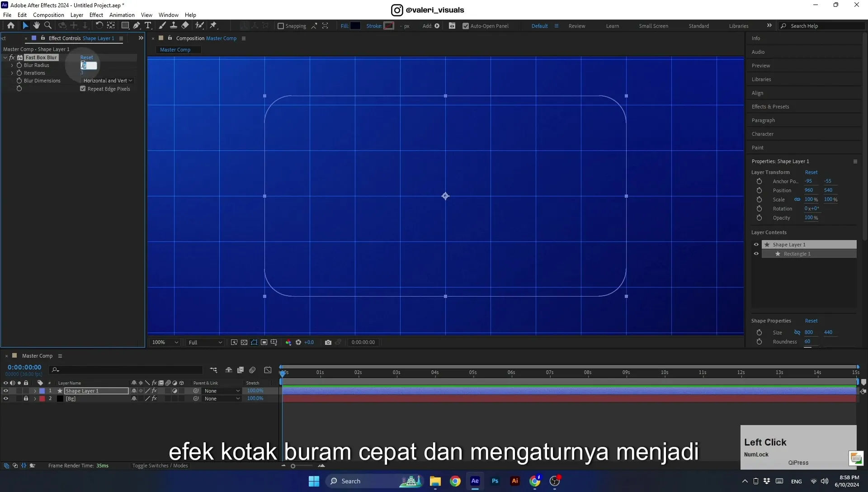This screenshot has height=492, width=868.
Task: Reset the Fast Box Blur effect
Action: pos(86,57)
